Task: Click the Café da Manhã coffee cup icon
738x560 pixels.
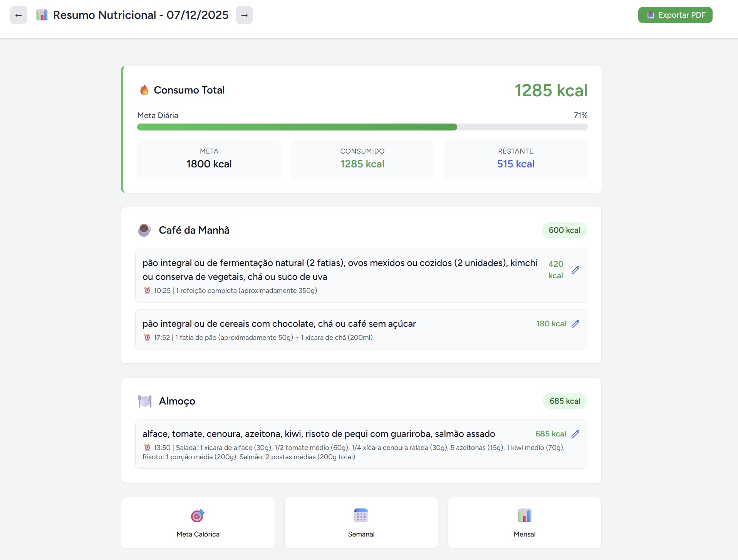Action: pos(144,230)
